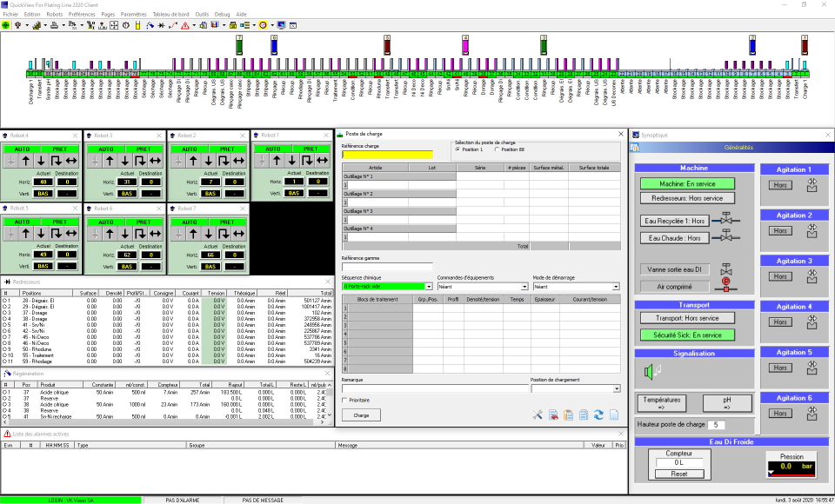Open the Robots menu
This screenshot has height=504, width=835.
pos(54,15)
